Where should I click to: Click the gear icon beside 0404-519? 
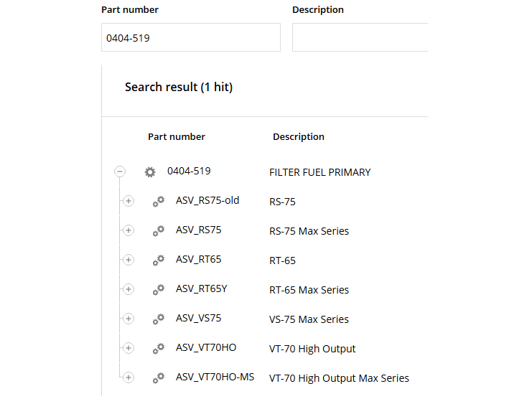(x=150, y=172)
